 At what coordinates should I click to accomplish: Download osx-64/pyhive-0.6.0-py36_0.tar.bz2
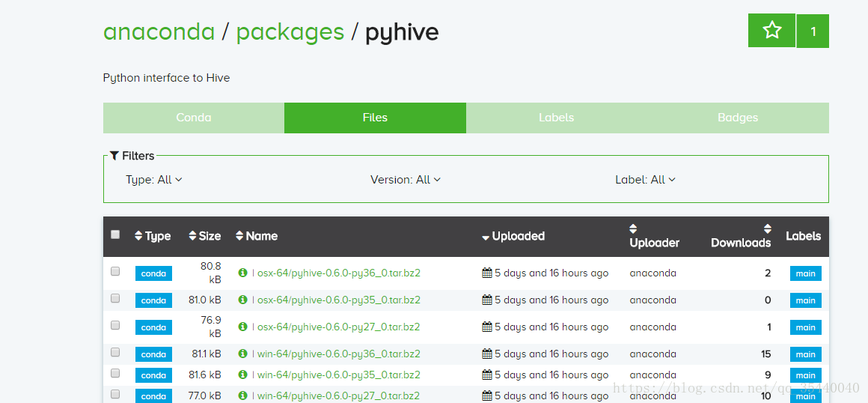click(x=339, y=273)
